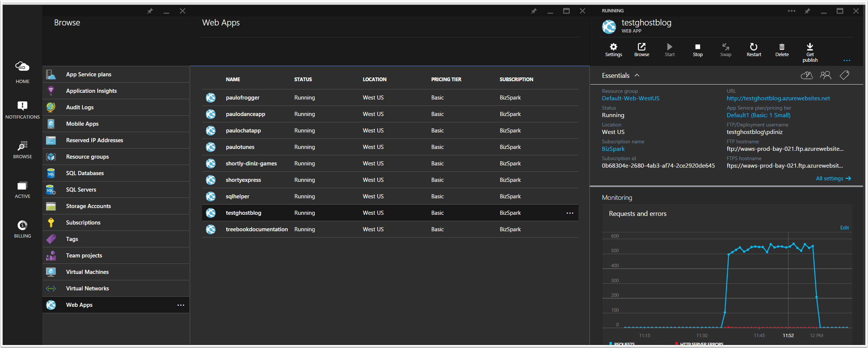Open the Default-Web-WestUS resource group link
This screenshot has width=868, height=348.
pos(630,98)
